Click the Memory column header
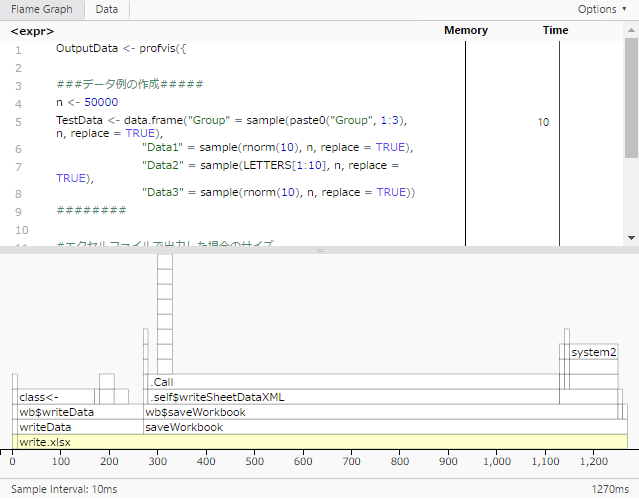The height and width of the screenshot is (500, 639). click(466, 30)
